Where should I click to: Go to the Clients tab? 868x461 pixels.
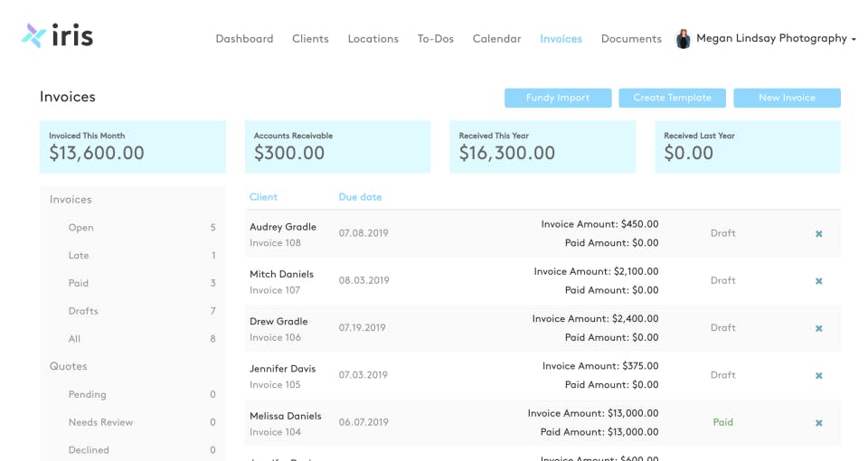coord(310,39)
